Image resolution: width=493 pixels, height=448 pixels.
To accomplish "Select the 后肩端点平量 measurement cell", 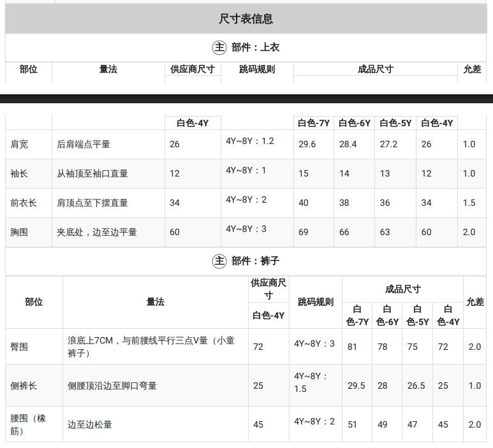I will [84, 144].
